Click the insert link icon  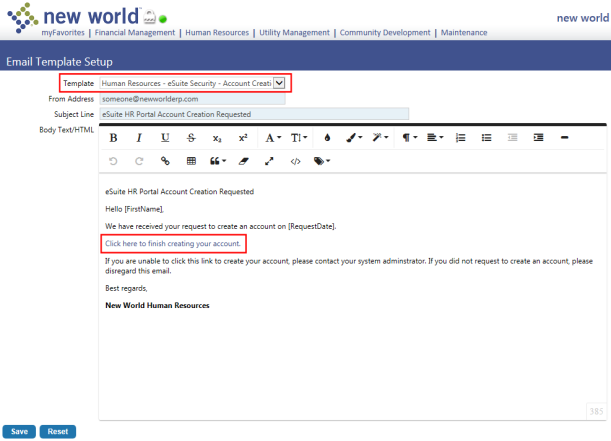tap(165, 161)
